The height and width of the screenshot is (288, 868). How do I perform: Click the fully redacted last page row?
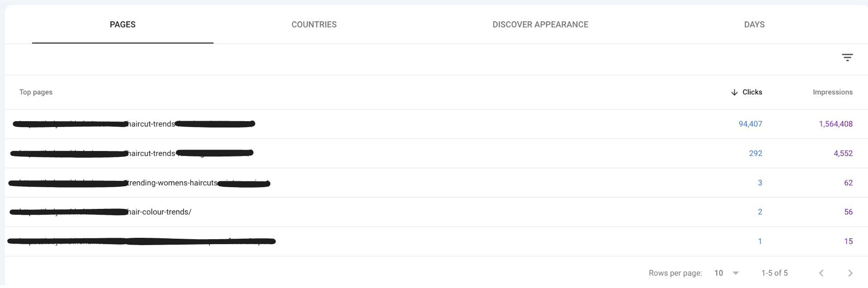(141, 241)
